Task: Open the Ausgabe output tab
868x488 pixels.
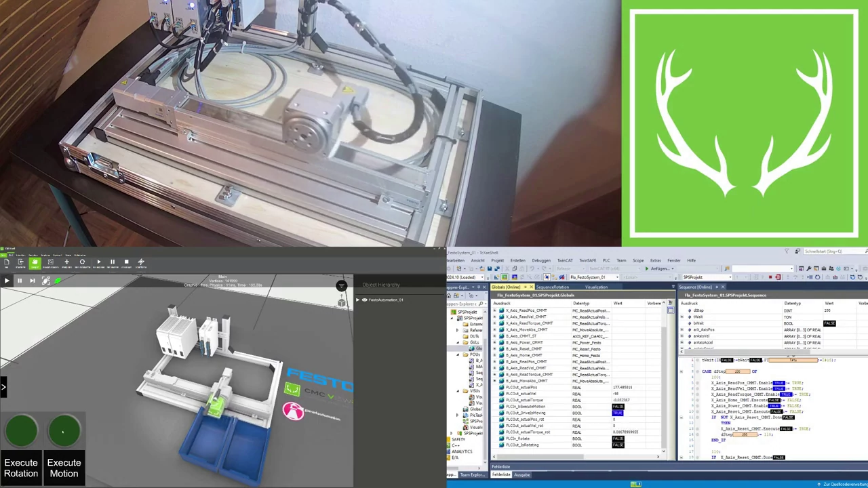Action: click(x=522, y=474)
